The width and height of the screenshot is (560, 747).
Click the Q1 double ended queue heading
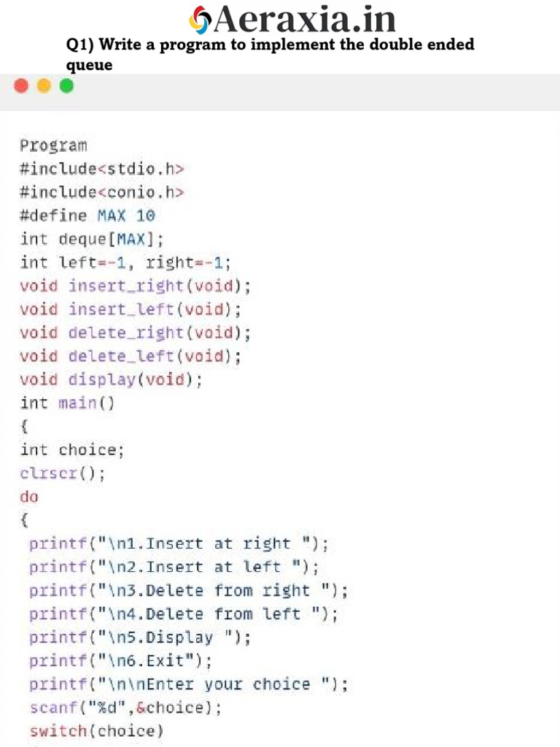tap(270, 54)
